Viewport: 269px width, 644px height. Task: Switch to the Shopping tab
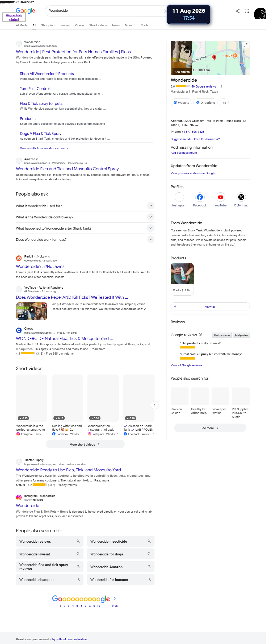tap(48, 25)
